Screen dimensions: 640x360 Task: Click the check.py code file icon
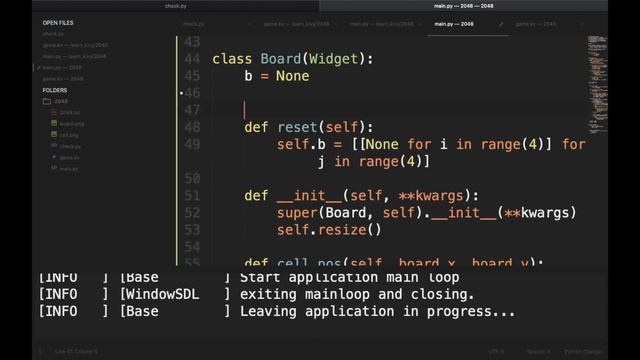pyautogui.click(x=54, y=146)
